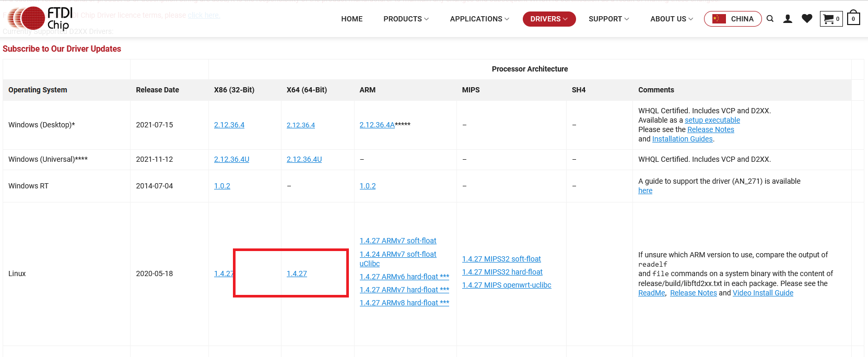Open the search magnifier icon
868x357 pixels.
770,19
